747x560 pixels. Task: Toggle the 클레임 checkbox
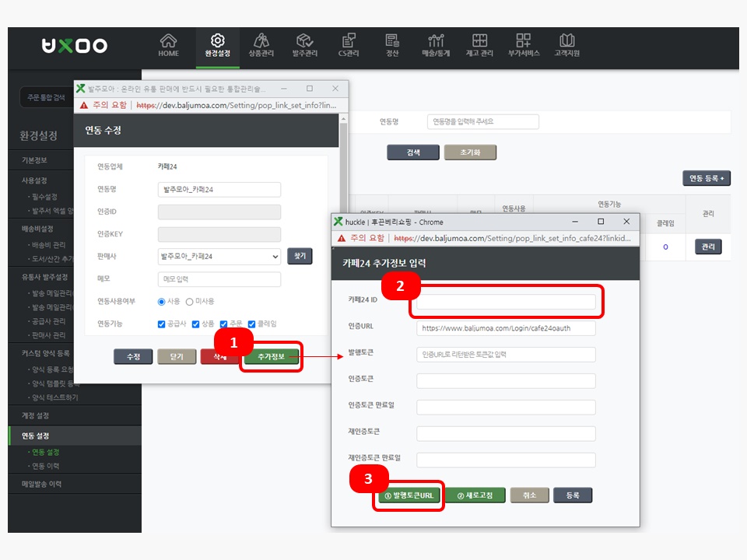[251, 324]
